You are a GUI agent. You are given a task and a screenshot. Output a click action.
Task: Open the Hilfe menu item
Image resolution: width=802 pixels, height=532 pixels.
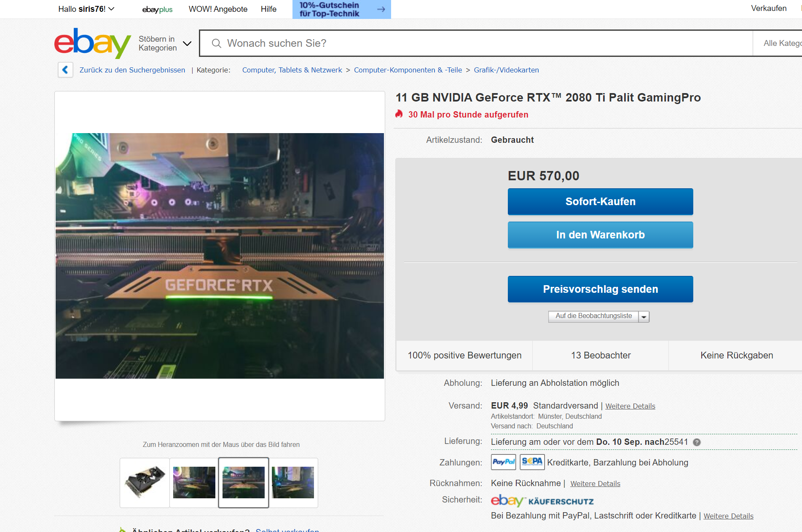point(268,9)
